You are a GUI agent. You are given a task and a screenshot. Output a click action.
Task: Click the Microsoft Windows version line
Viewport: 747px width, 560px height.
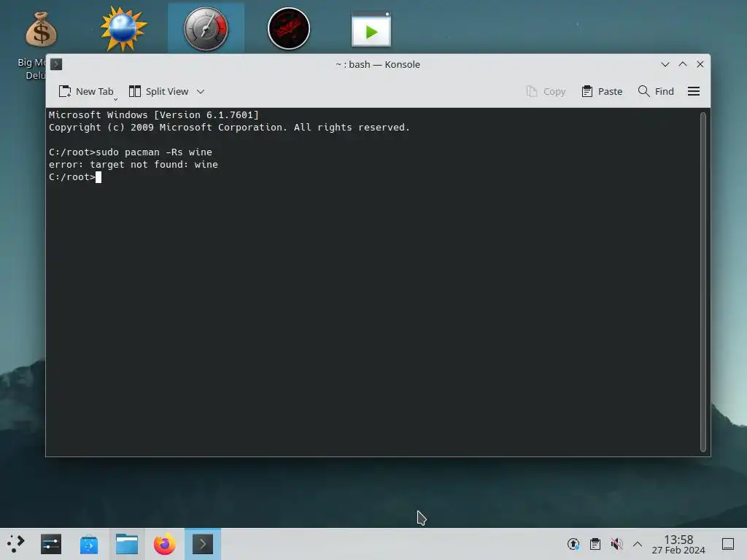pos(153,114)
